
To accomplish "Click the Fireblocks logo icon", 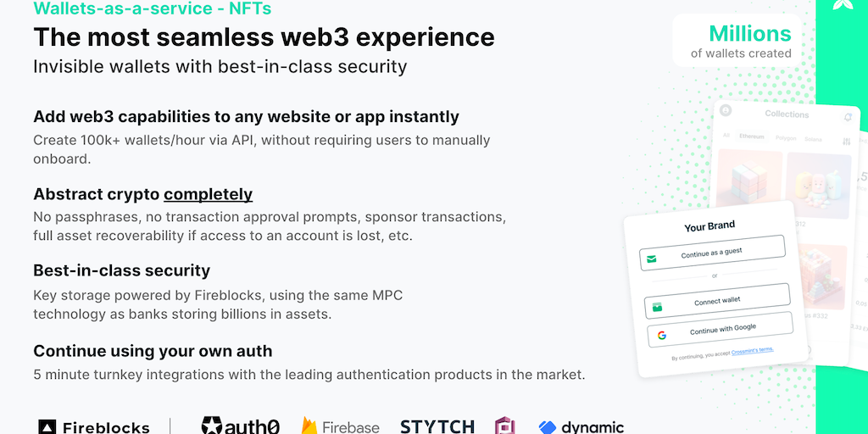I will pyautogui.click(x=47, y=427).
